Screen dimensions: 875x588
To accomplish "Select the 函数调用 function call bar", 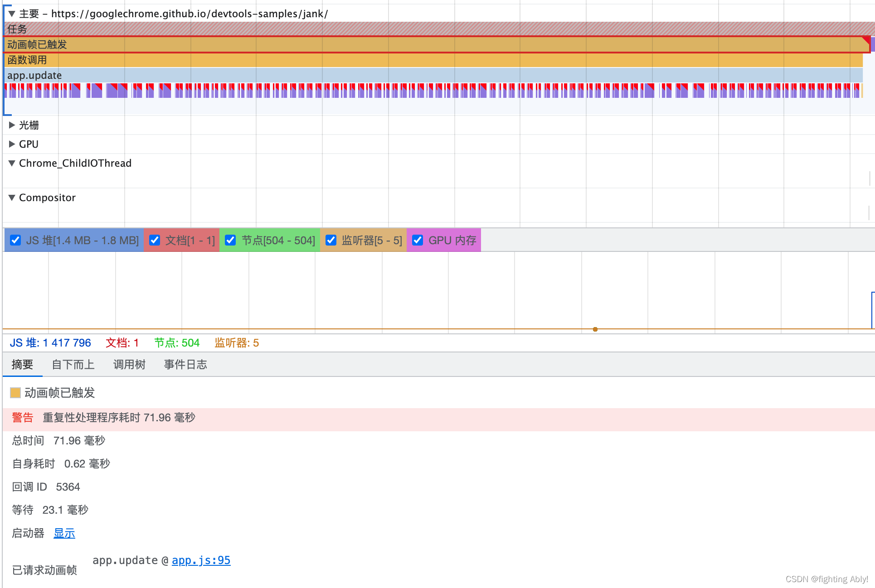I will (x=433, y=60).
